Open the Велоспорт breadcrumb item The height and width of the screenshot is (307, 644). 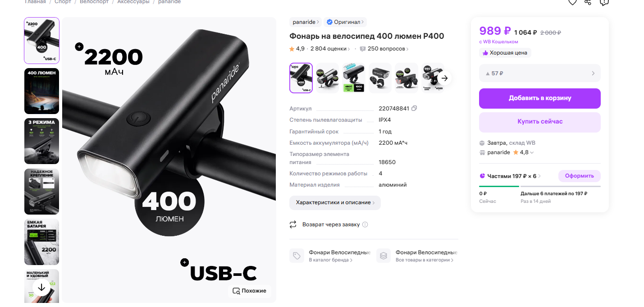[95, 2]
